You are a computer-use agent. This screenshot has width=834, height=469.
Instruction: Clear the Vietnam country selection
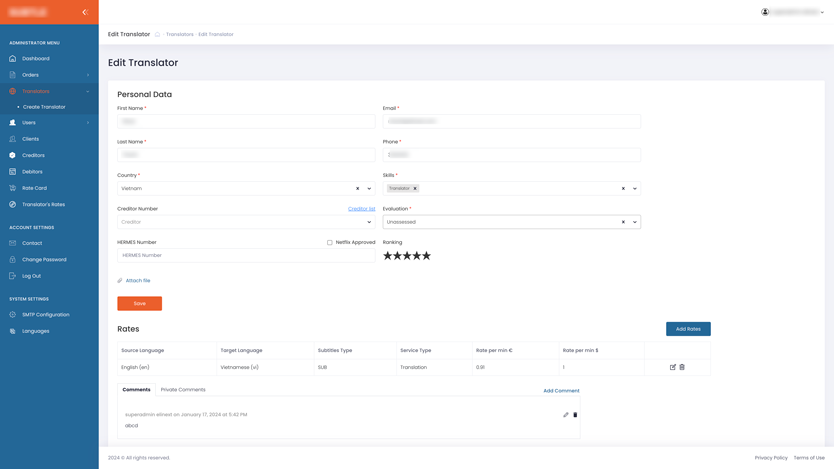358,188
